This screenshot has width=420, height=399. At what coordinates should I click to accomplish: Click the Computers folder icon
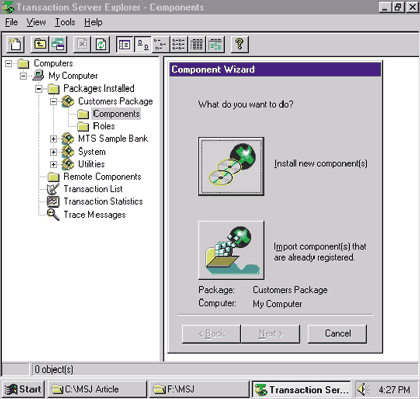23,63
